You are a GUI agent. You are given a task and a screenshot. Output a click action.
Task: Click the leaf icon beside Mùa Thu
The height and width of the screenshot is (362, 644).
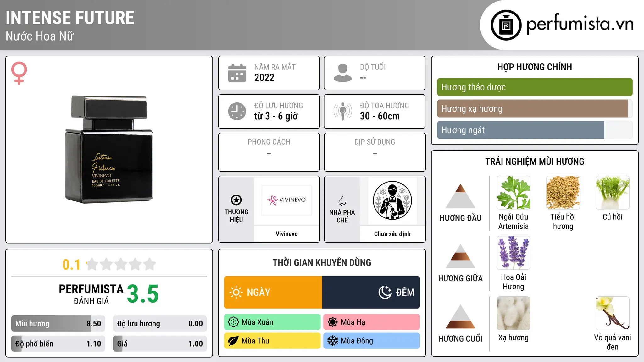pos(233,341)
